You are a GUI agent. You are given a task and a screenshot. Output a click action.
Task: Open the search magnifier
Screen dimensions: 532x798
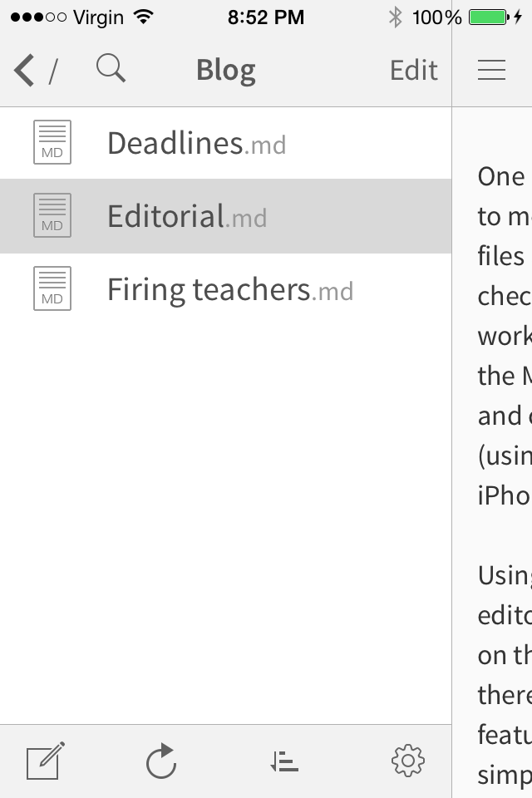click(x=111, y=69)
